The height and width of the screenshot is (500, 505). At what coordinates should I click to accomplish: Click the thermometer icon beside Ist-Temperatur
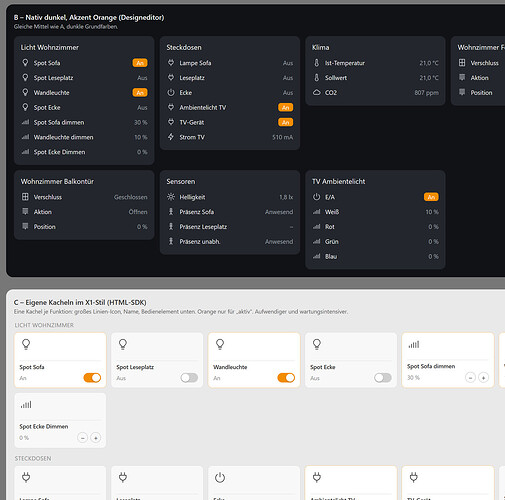[316, 63]
